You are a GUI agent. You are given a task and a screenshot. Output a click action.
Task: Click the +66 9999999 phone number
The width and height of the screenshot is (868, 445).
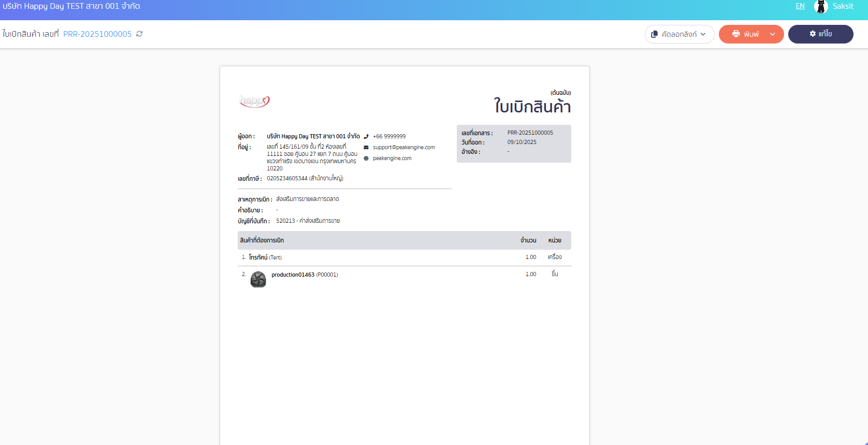[389, 137]
